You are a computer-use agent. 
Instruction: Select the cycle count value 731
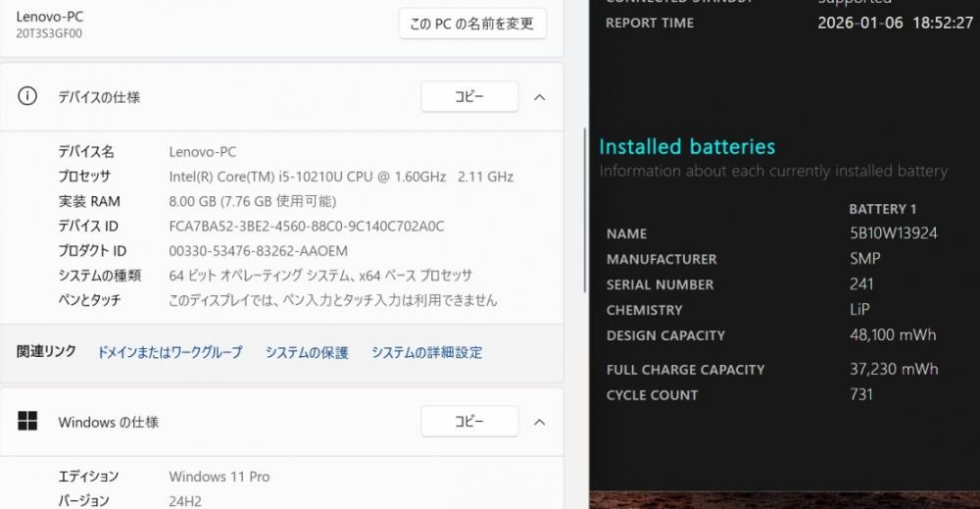[x=861, y=394]
